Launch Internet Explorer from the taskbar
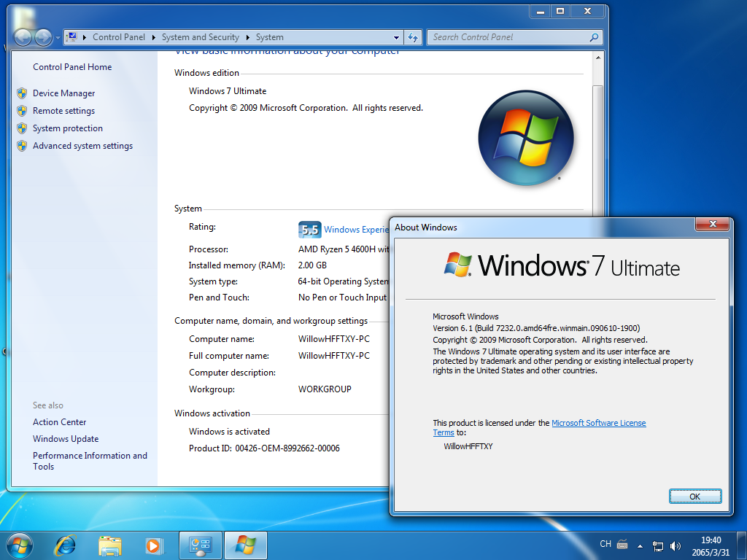The width and height of the screenshot is (747, 560). [x=65, y=545]
